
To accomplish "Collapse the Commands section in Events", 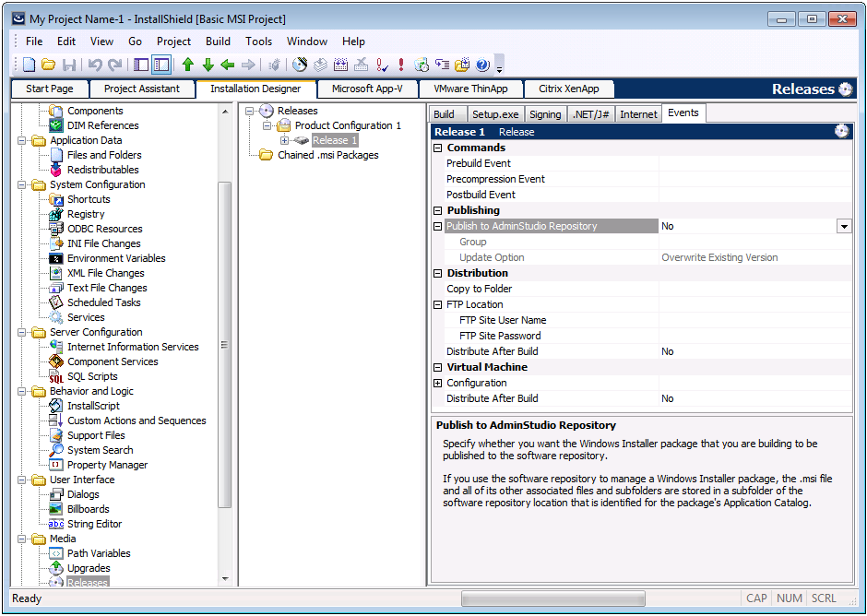I will (x=436, y=148).
